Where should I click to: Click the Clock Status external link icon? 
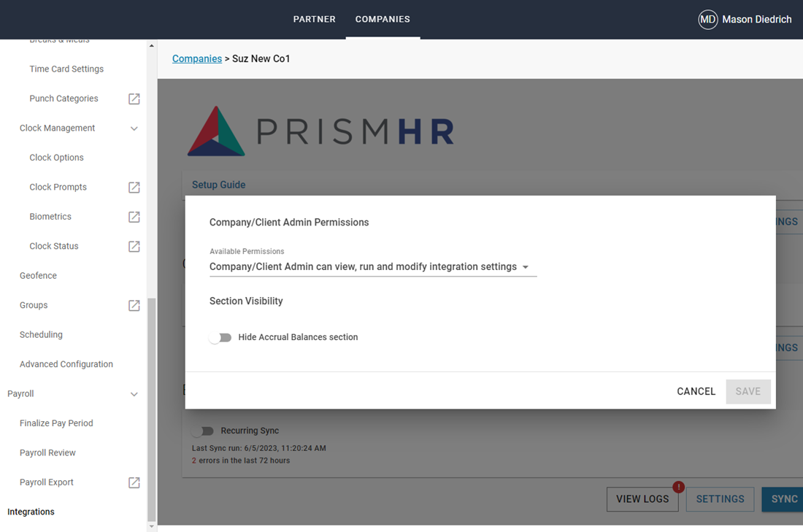(x=134, y=246)
